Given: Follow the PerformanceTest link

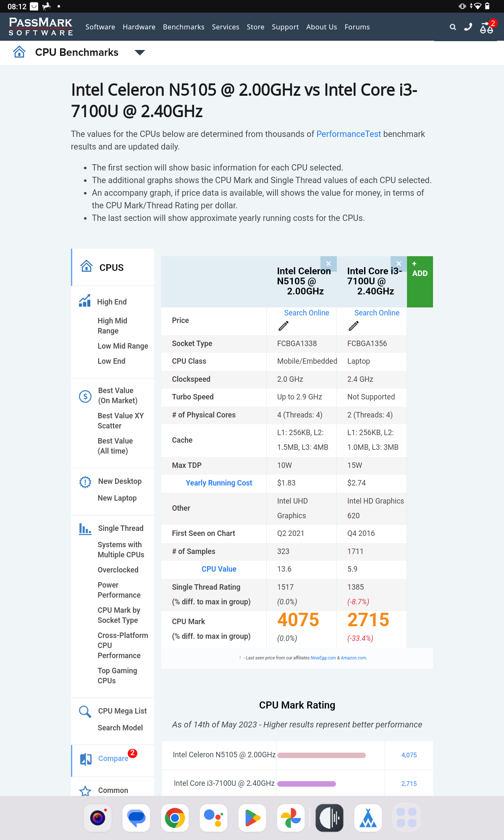Looking at the screenshot, I should coord(349,134).
